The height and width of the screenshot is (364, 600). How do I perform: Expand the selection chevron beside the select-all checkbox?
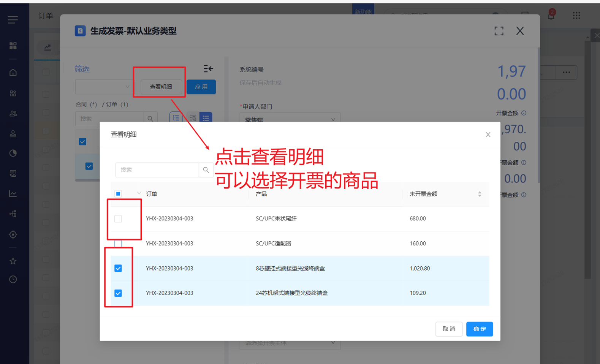point(139,193)
